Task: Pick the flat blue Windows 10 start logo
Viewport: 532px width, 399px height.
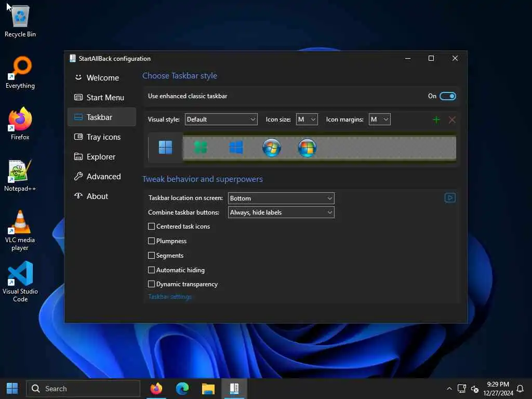Action: pos(236,148)
